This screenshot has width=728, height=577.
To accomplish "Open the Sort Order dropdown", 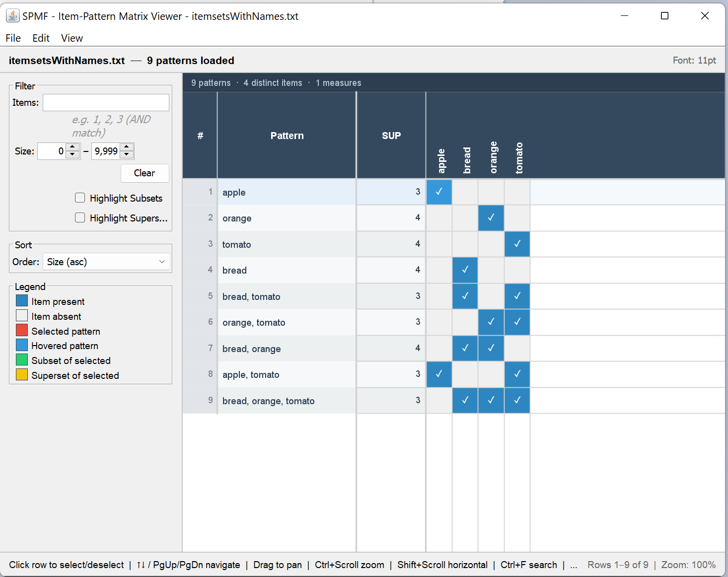I will point(106,262).
